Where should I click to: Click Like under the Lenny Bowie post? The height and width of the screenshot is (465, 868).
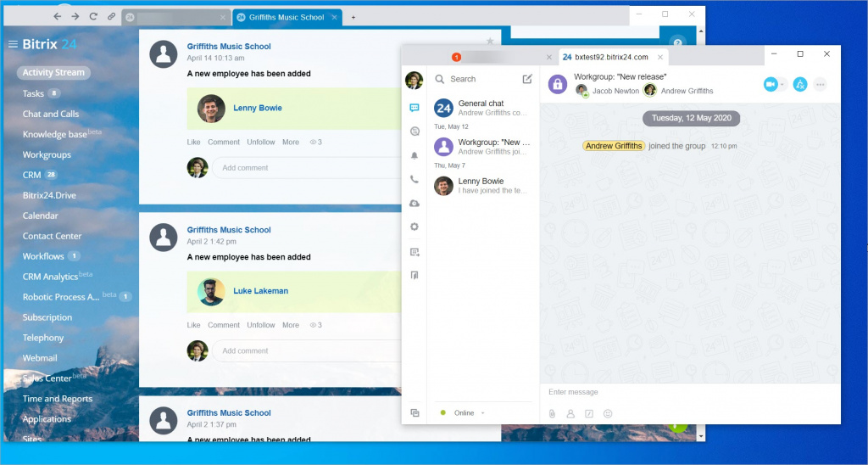[193, 142]
